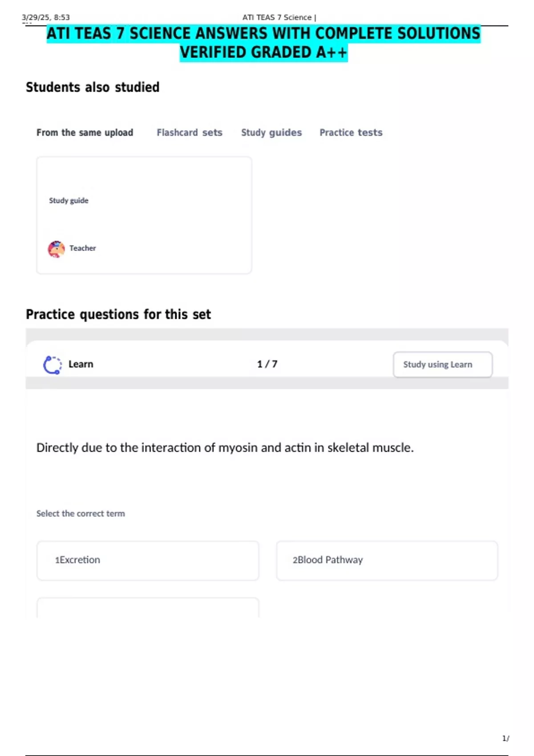Screen dimensions: 534x756
Task: Click Practice questions for this set heading
Action: (118, 314)
